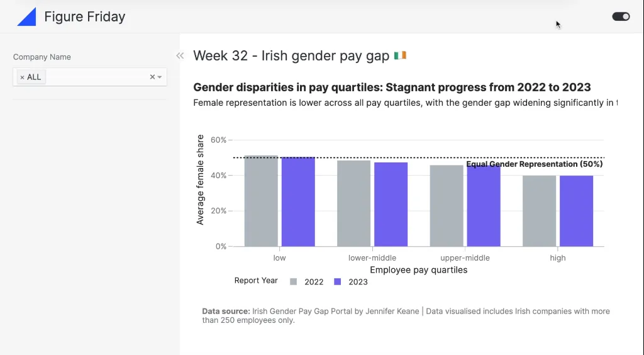
Task: Focus the Company Name input field
Action: click(x=94, y=77)
